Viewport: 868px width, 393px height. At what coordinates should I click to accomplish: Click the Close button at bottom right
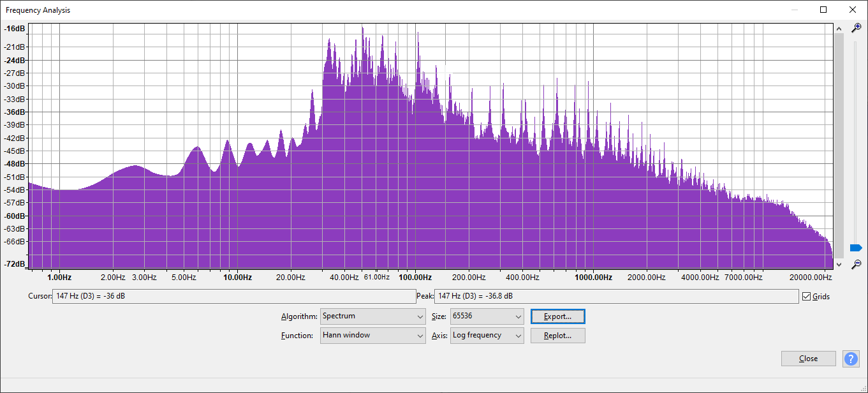coord(808,359)
